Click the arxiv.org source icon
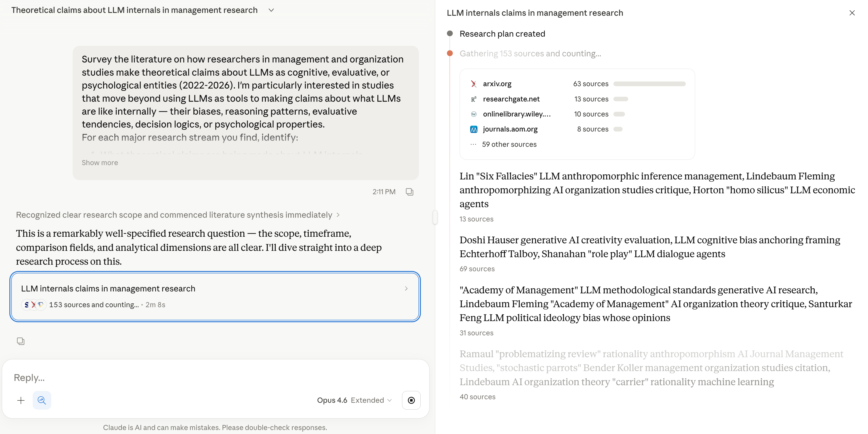The height and width of the screenshot is (434, 868). coord(474,84)
